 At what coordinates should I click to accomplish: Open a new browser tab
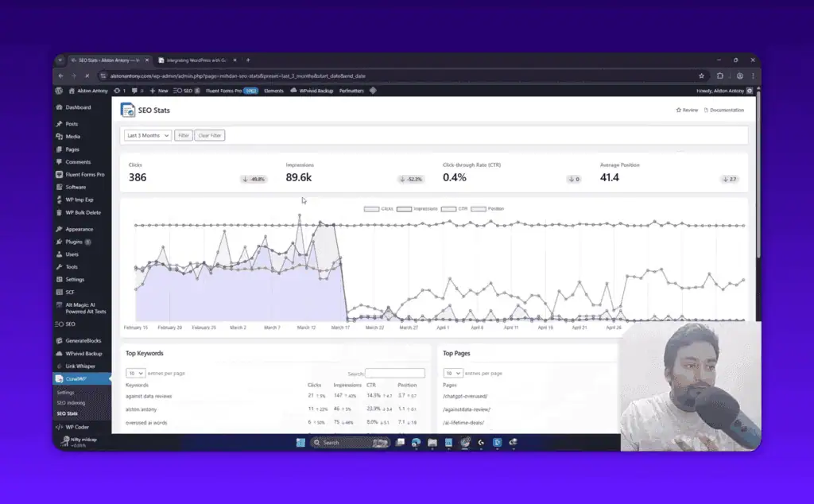tap(248, 60)
